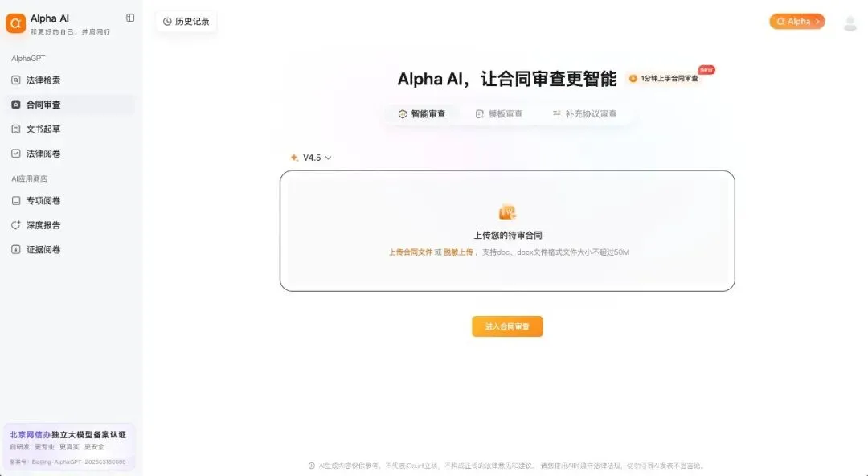This screenshot has height=476, width=868.
Task: Switch to 智能审查 tab
Action: [422, 114]
